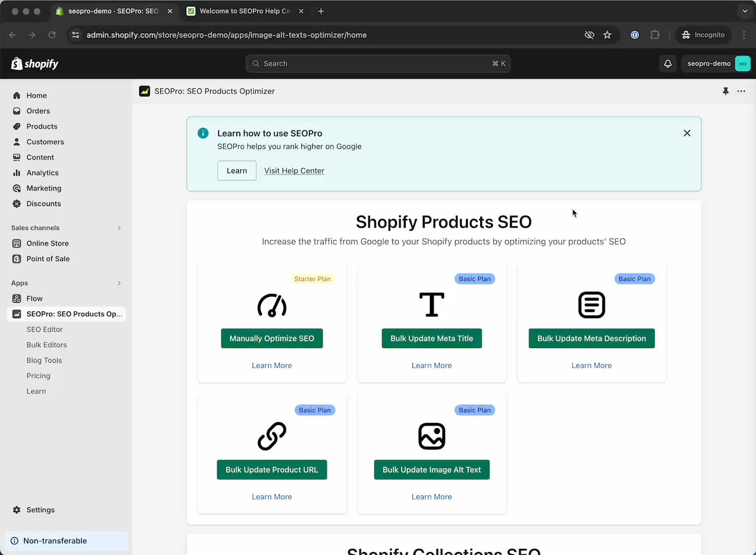
Task: Click the Products tag icon
Action: click(17, 126)
